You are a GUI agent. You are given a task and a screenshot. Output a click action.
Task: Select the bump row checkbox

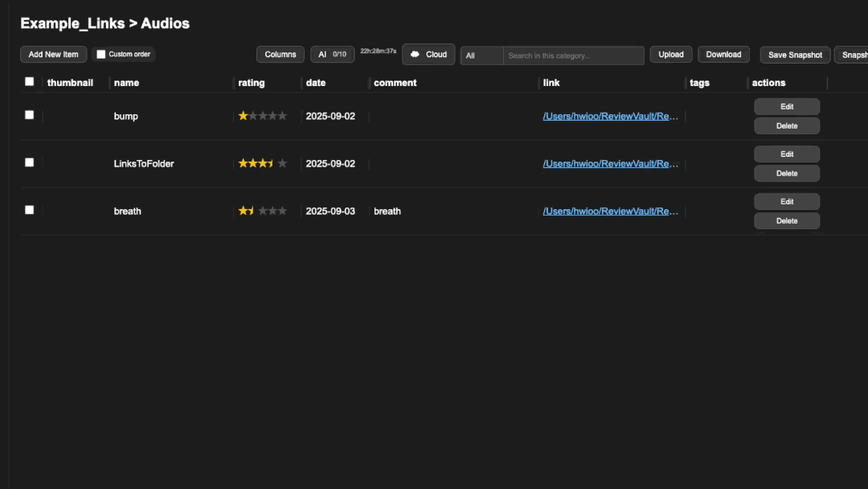coord(30,115)
